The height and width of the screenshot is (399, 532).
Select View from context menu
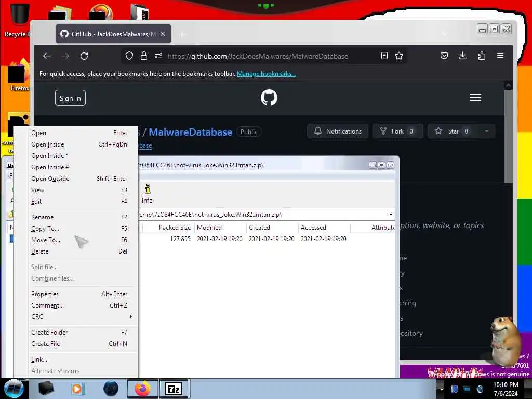point(79,190)
